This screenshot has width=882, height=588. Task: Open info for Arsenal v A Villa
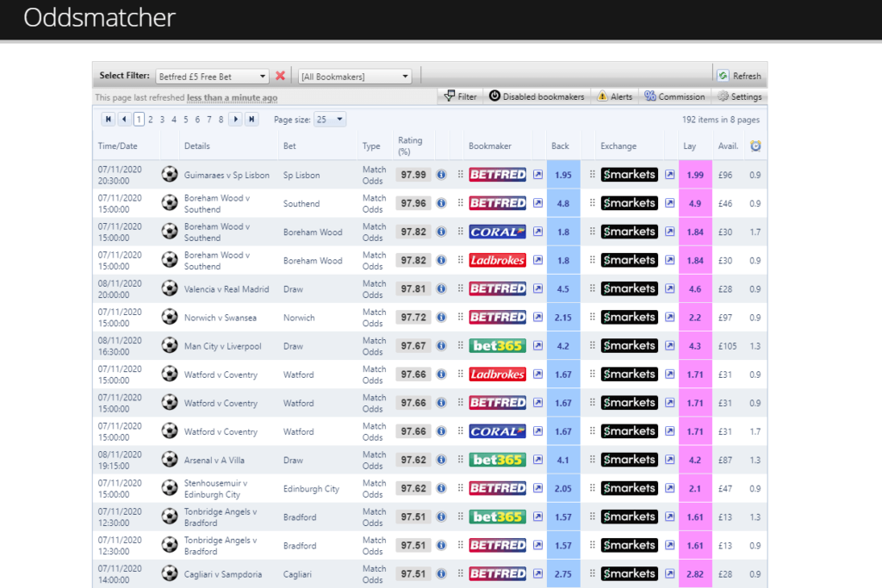coord(442,460)
